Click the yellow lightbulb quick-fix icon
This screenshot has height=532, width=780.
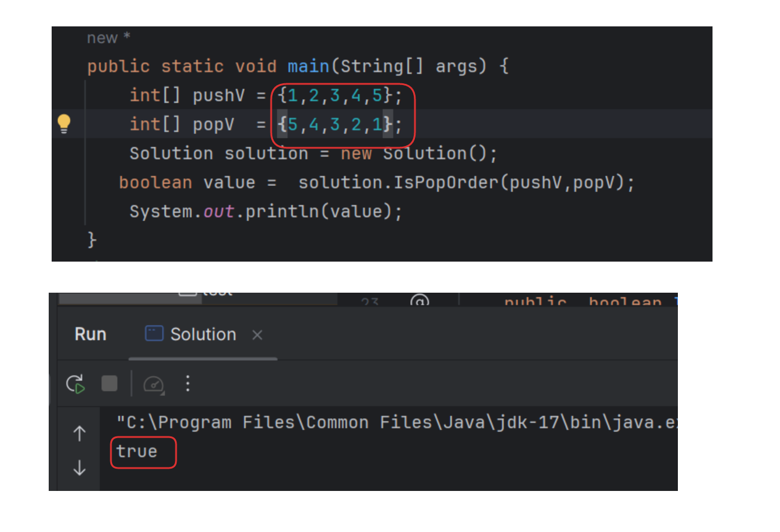tap(64, 124)
